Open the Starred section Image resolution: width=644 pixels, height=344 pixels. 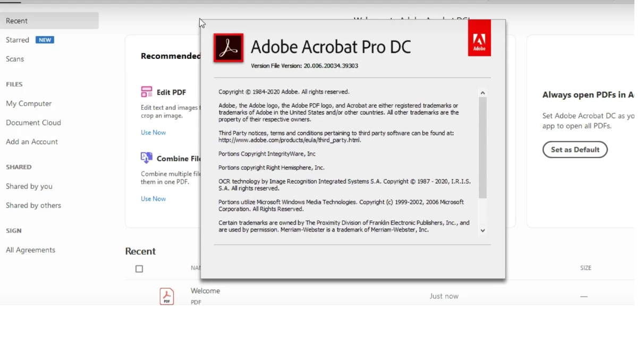(18, 40)
